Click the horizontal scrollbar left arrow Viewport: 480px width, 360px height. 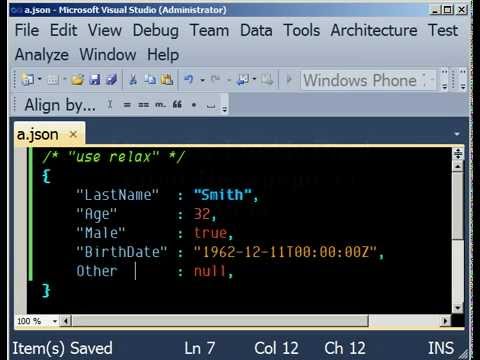click(66, 321)
